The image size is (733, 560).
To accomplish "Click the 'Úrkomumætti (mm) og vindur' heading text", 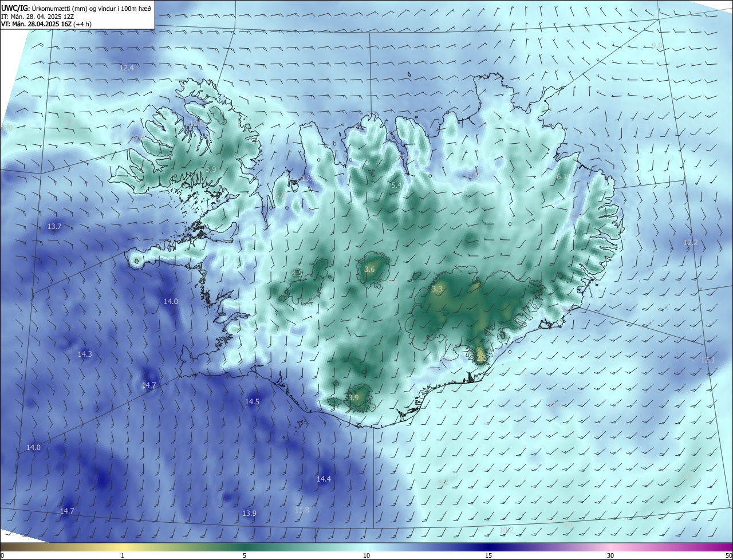I will click(73, 8).
